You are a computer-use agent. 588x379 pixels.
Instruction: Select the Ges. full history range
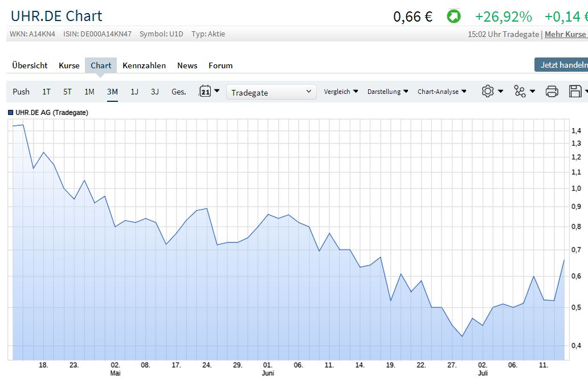pos(179,92)
